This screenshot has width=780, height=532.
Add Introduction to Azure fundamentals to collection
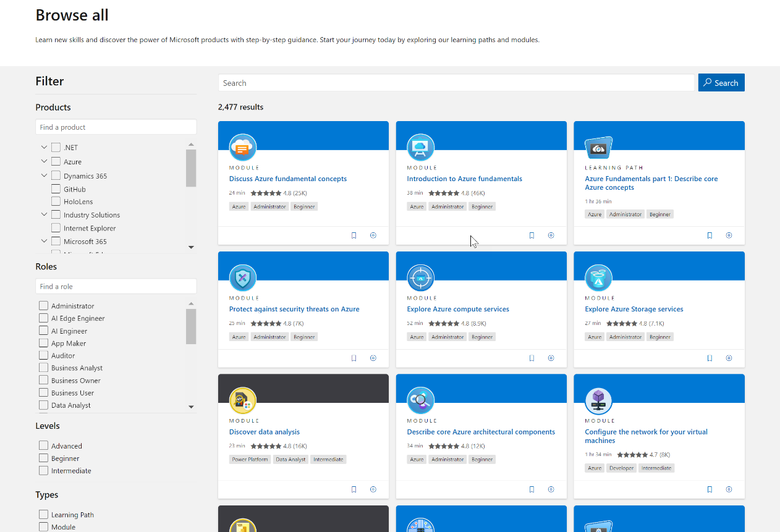coord(551,235)
